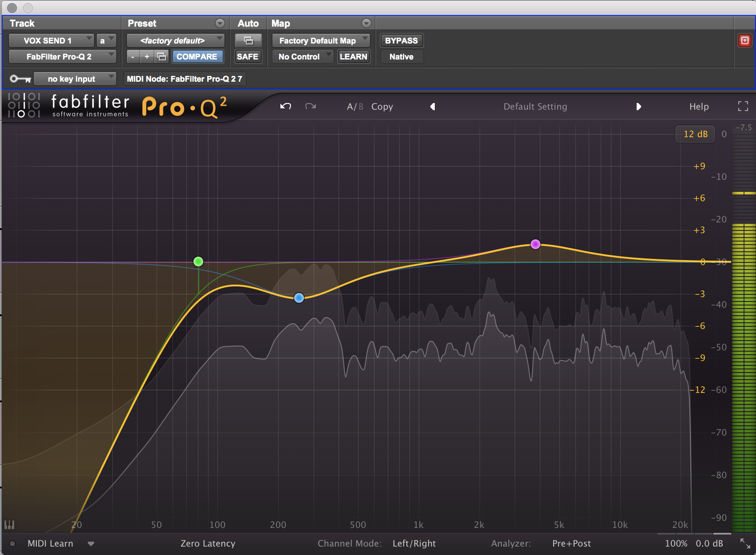
Task: Open 12 dB display range selector
Action: pyautogui.click(x=695, y=134)
